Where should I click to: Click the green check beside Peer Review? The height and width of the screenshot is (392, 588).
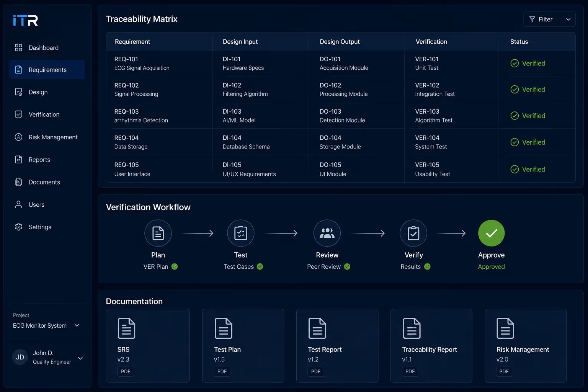[347, 266]
